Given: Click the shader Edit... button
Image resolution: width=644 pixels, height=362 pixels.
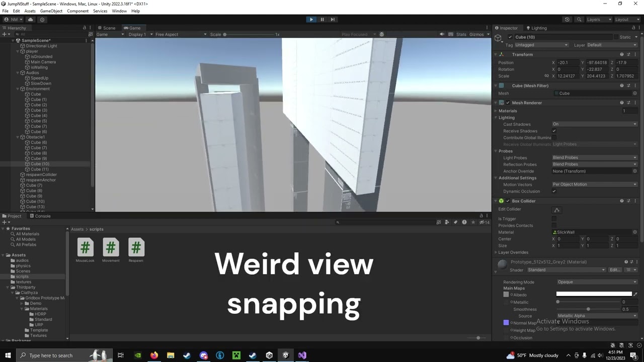Looking at the screenshot, I should click(615, 270).
